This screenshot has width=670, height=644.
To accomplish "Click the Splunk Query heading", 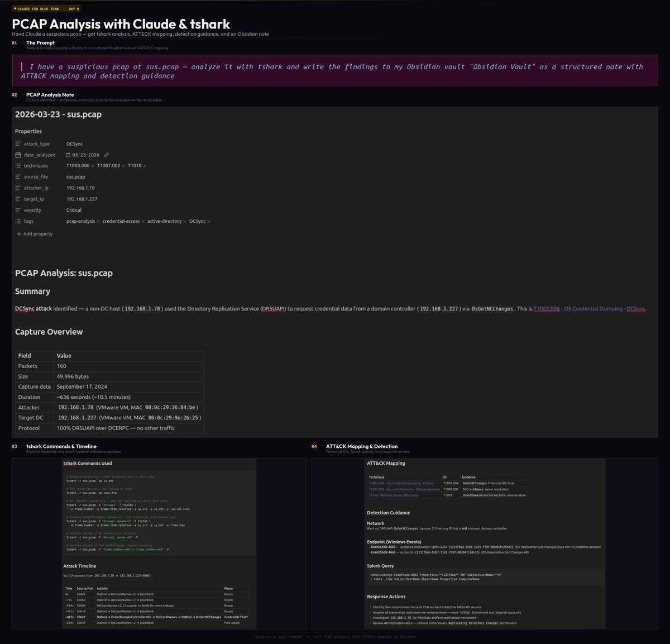I will click(380, 566).
